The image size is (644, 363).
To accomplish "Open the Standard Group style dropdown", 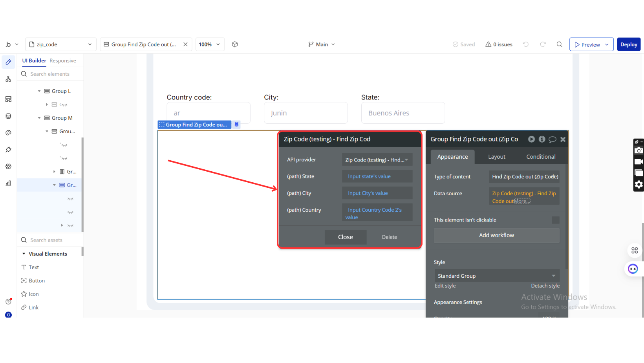I will pos(496,276).
